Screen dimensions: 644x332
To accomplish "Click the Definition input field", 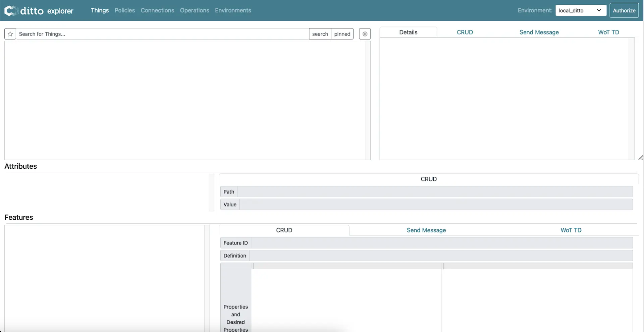I will pos(441,256).
